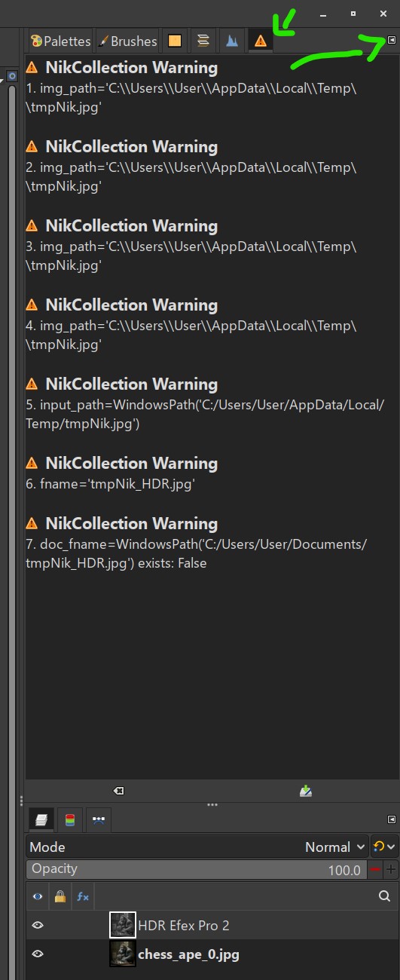Click the lock column header icon
Image resolution: width=400 pixels, height=980 pixels.
click(x=60, y=896)
